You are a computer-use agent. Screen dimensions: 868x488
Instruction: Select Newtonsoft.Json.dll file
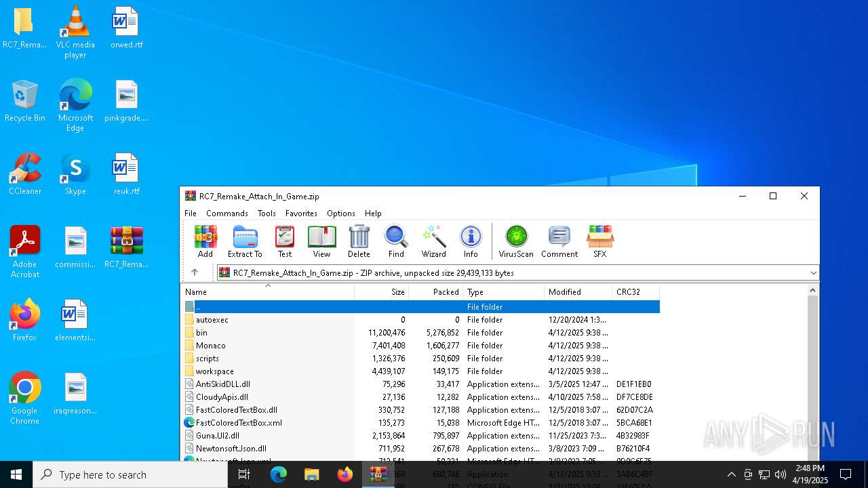pyautogui.click(x=420, y=449)
